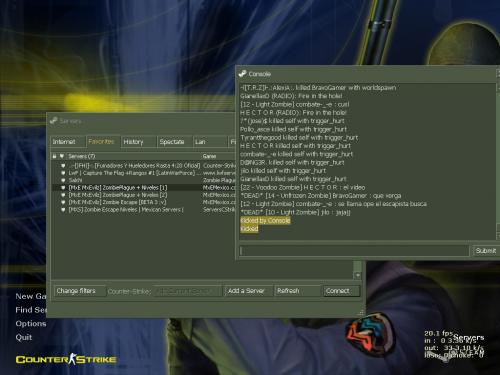This screenshot has height=375, width=500.
Task: Open Options from main menu
Action: pyautogui.click(x=31, y=323)
